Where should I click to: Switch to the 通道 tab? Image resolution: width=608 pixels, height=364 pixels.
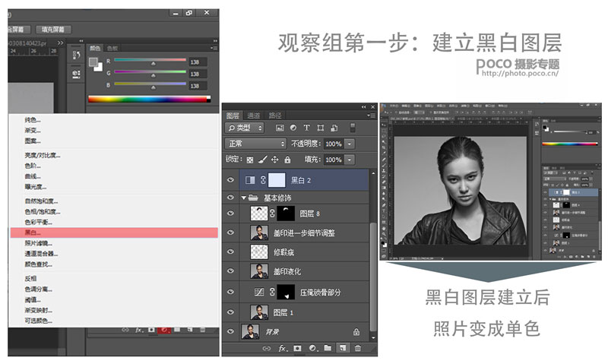254,116
